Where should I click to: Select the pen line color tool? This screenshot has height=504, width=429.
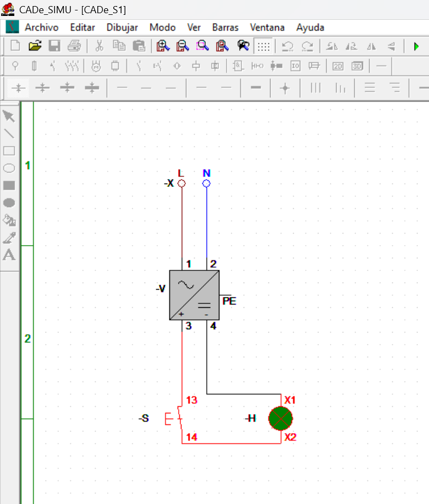(x=9, y=237)
